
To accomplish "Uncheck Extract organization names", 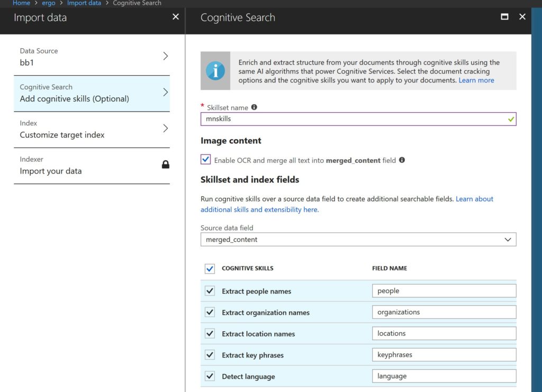I will click(x=210, y=312).
